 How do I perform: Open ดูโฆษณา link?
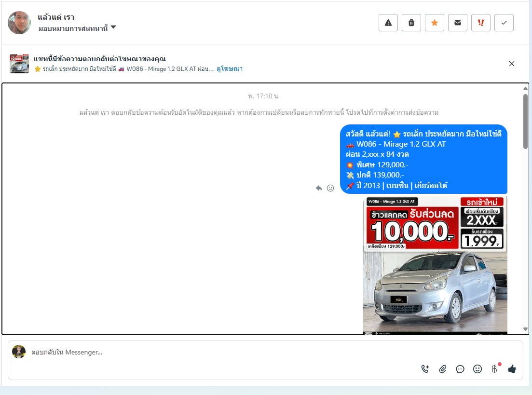point(230,69)
